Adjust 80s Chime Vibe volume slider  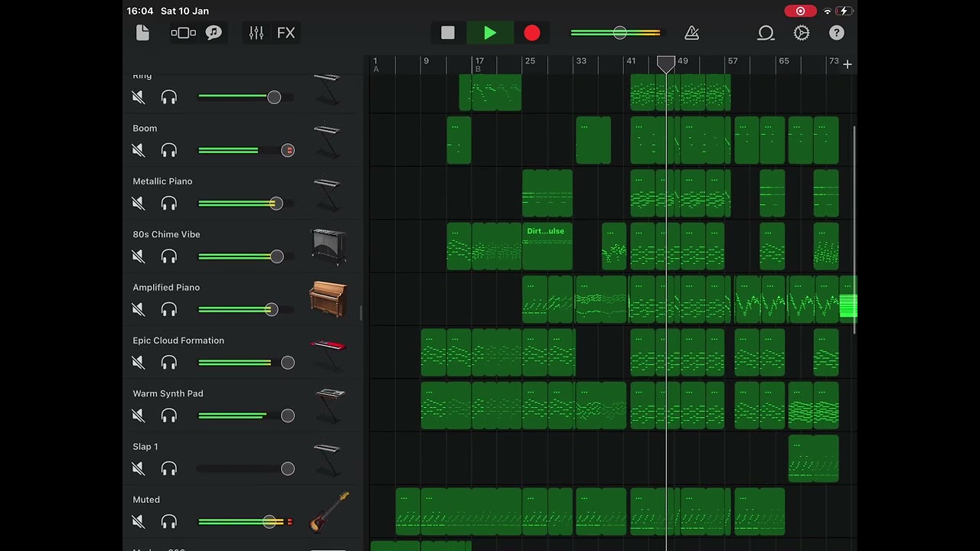coord(246,256)
